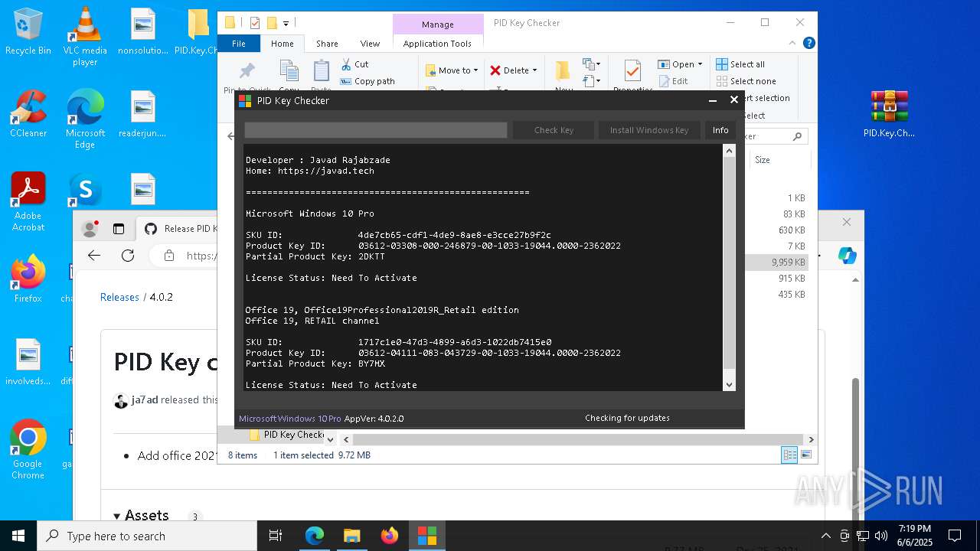This screenshot has height=551, width=980.
Task: Click output pane scrollbar down arrow
Action: coord(729,384)
